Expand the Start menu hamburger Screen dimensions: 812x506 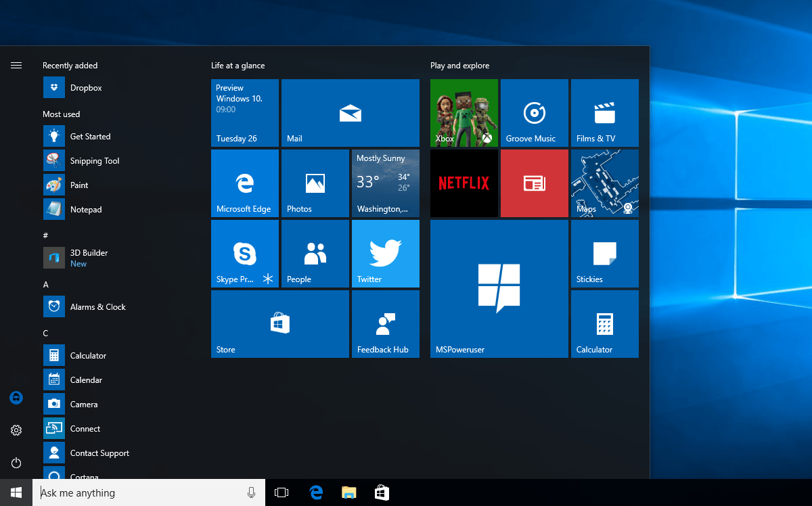point(16,66)
